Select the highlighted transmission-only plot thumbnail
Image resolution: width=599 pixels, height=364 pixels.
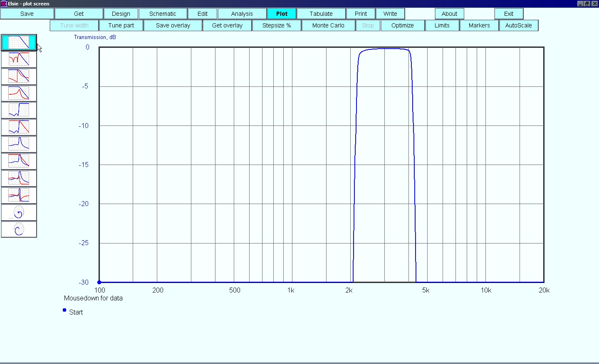tap(19, 42)
